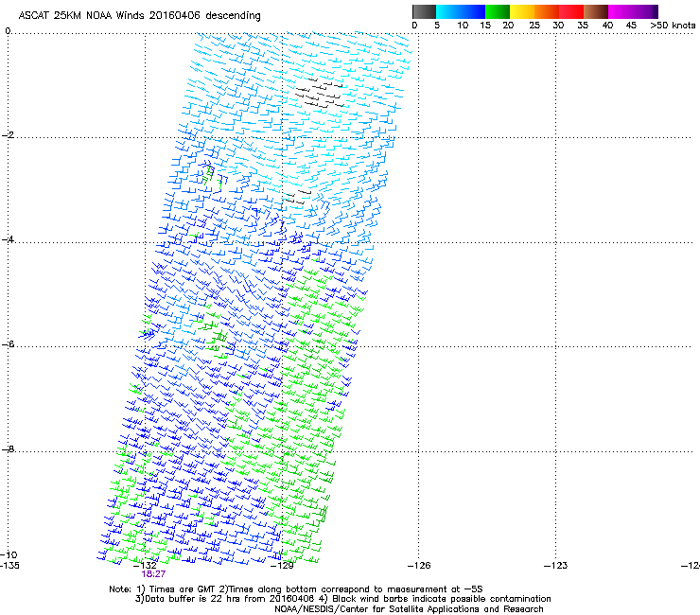Click the latitude axis label '-4'
The image size is (700, 615).
[x=8, y=239]
